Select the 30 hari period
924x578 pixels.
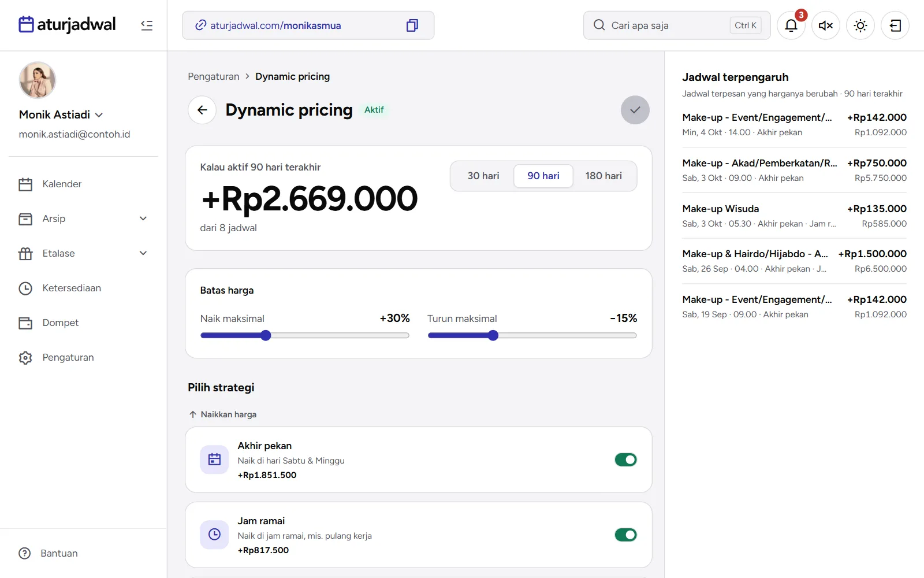(483, 176)
